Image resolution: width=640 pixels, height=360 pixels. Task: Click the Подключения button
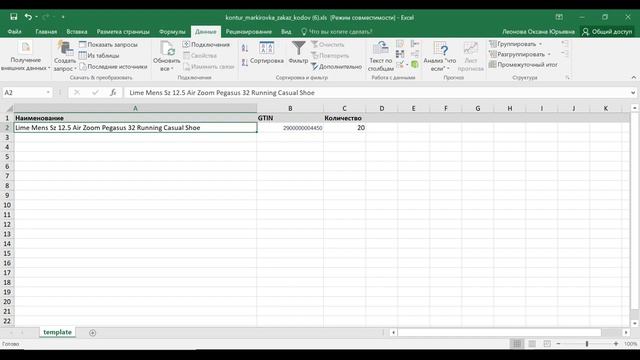point(207,44)
